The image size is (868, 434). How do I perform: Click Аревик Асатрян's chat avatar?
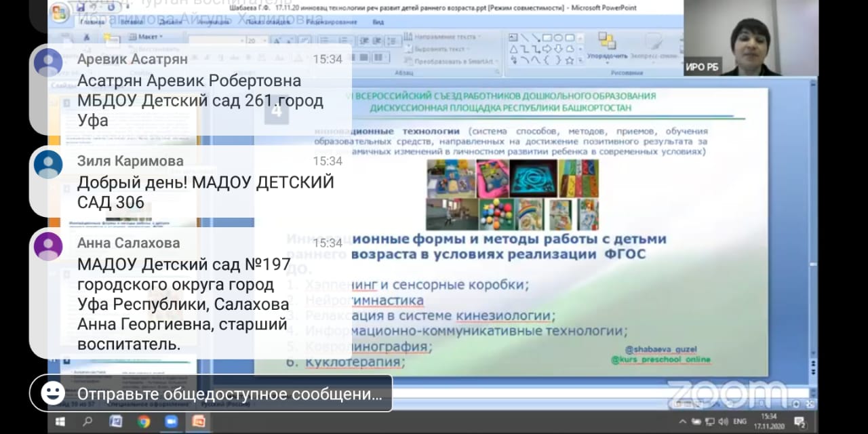coord(48,63)
